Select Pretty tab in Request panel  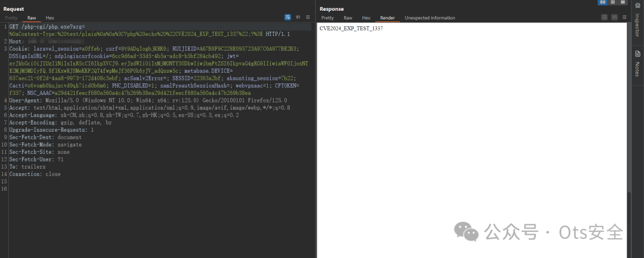point(11,18)
